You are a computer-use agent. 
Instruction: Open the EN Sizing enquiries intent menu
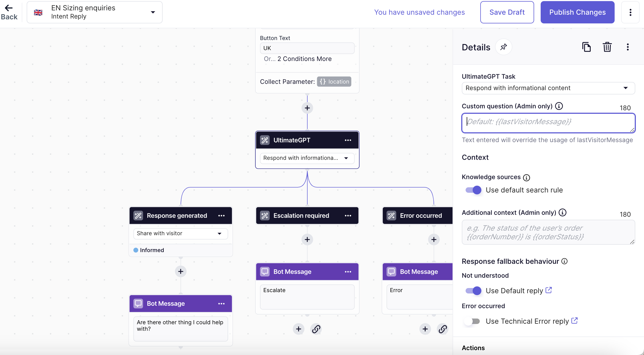(x=153, y=12)
